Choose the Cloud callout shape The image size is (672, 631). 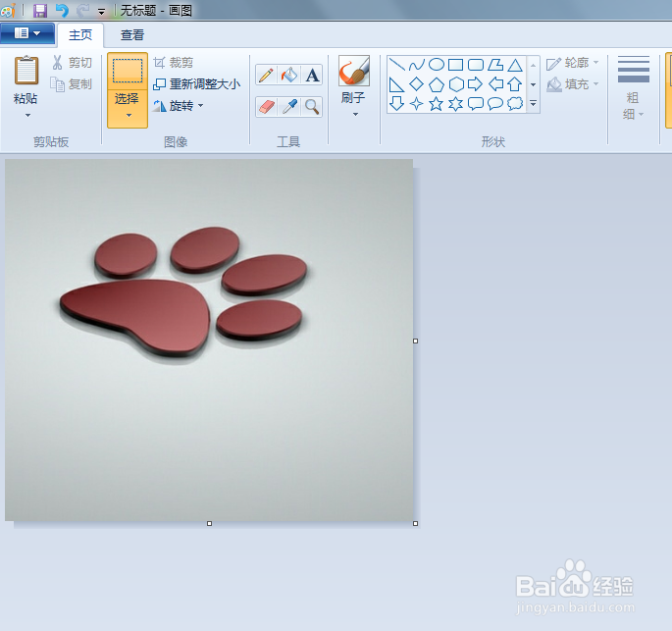pyautogui.click(x=515, y=104)
